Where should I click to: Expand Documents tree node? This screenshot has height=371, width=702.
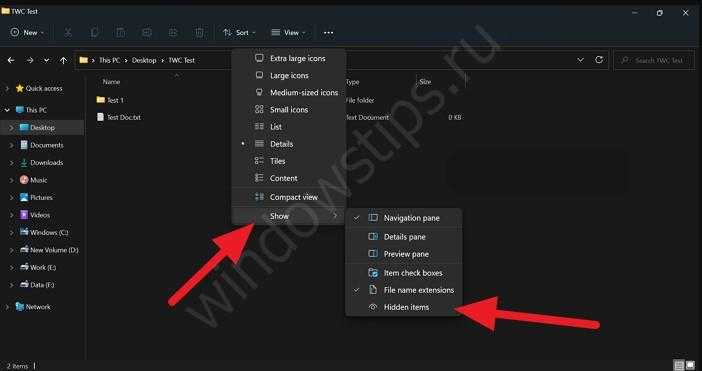click(x=11, y=145)
